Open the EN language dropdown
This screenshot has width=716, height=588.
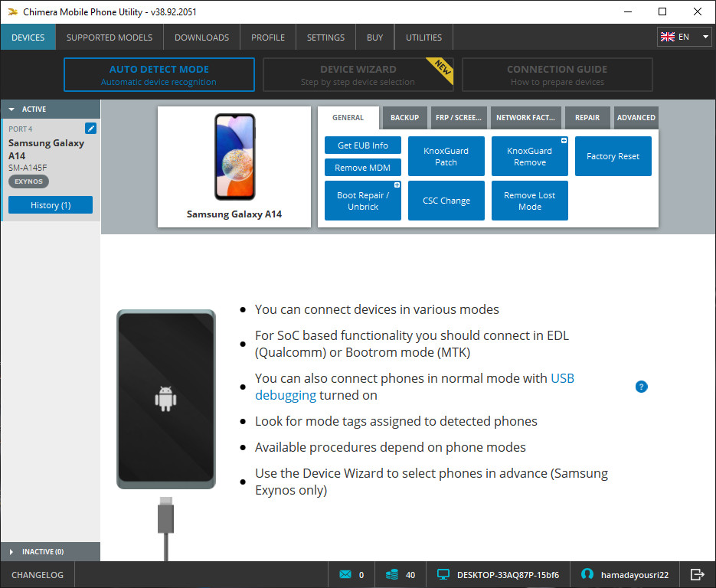[684, 37]
